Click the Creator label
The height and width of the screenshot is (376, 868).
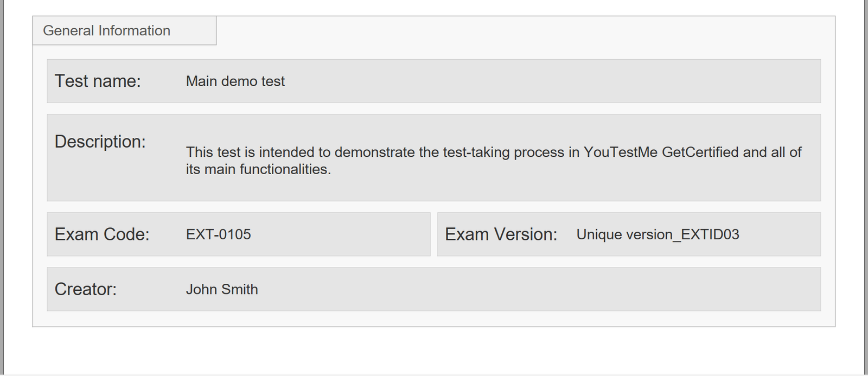tap(85, 289)
